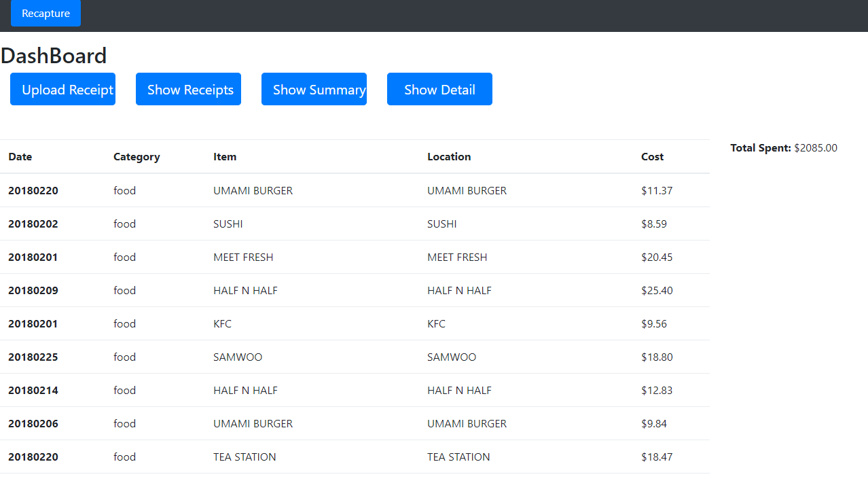Click date 20180220 in the $11.37 row
The width and height of the screenshot is (868, 481).
pyautogui.click(x=33, y=190)
